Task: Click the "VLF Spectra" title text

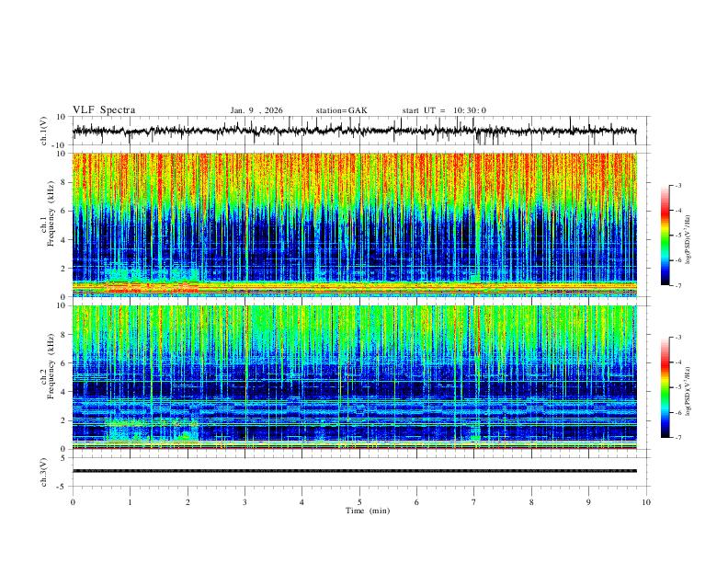Action: click(104, 110)
